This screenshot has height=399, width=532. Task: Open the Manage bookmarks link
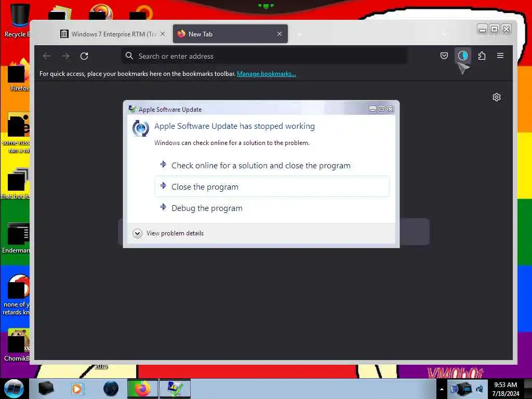[267, 74]
